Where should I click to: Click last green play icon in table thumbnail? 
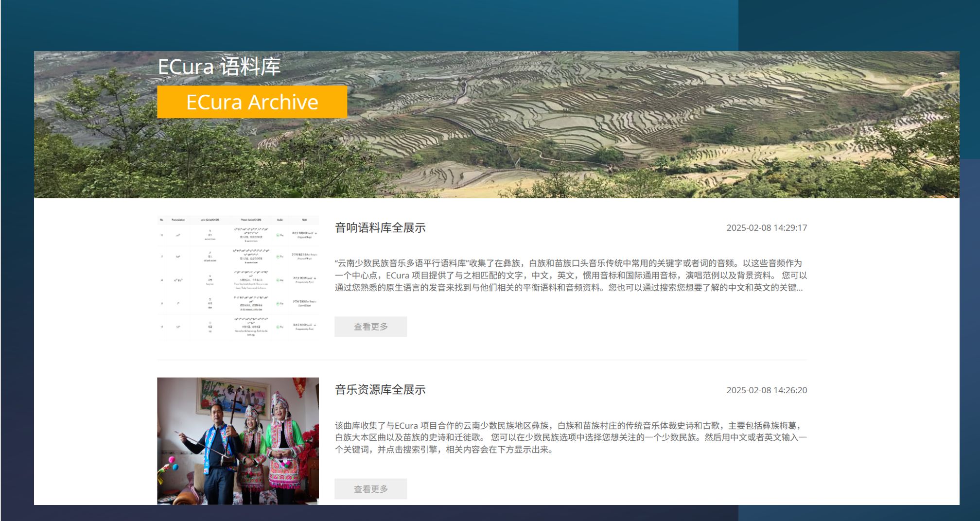coord(279,327)
